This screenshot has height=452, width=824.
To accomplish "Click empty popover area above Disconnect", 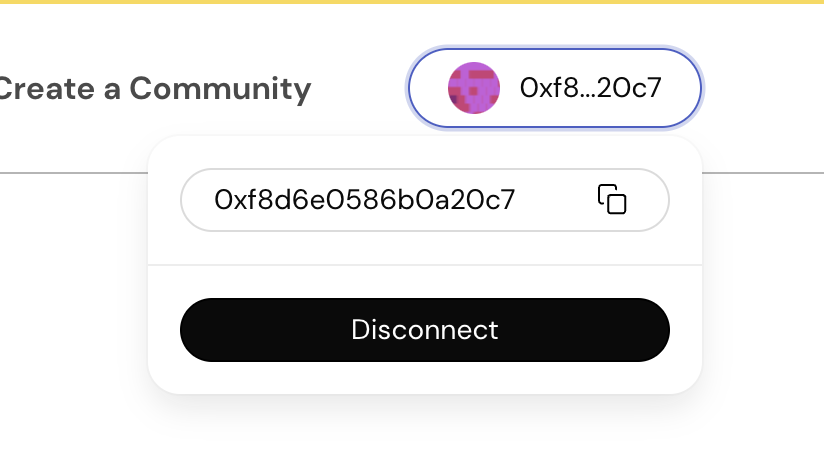I will (425, 281).
